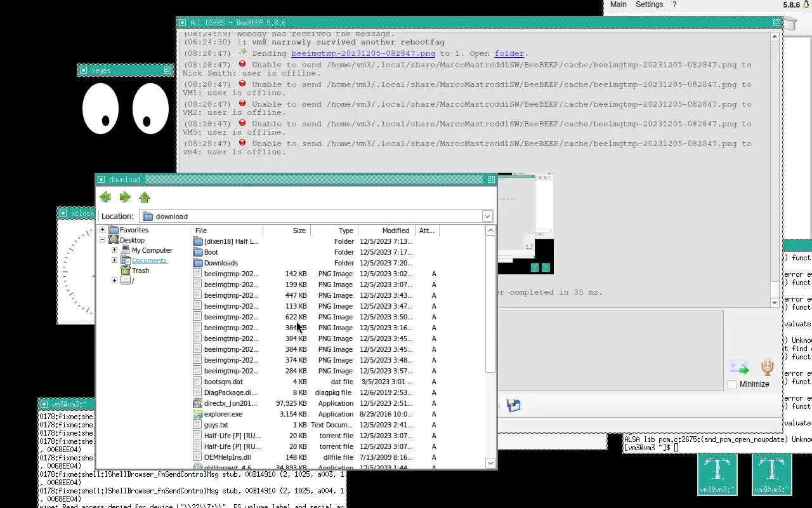Sort the list by the Att... column

click(428, 231)
